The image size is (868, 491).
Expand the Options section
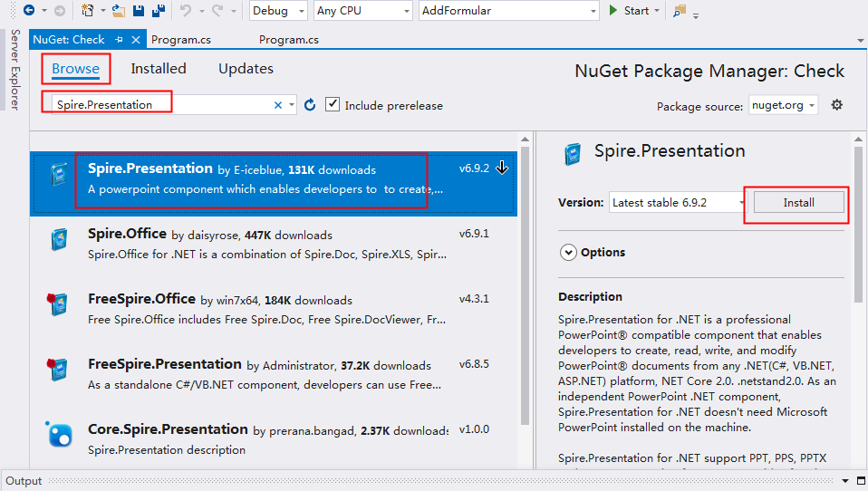pos(568,253)
